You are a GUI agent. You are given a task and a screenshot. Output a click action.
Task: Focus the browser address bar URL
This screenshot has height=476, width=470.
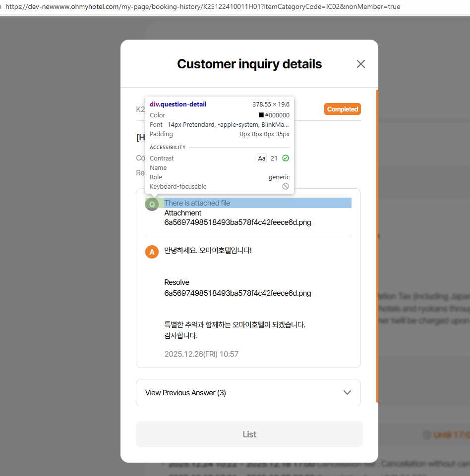[203, 7]
